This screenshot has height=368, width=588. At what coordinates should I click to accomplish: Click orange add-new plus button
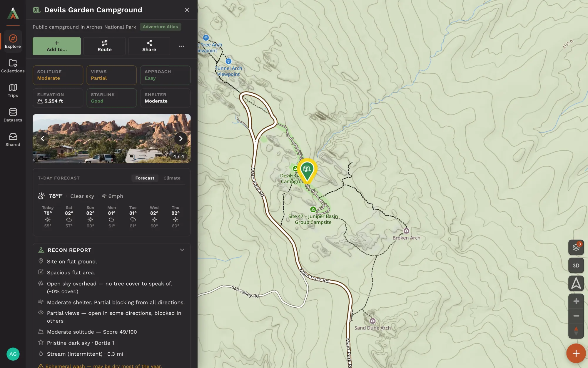(576, 353)
